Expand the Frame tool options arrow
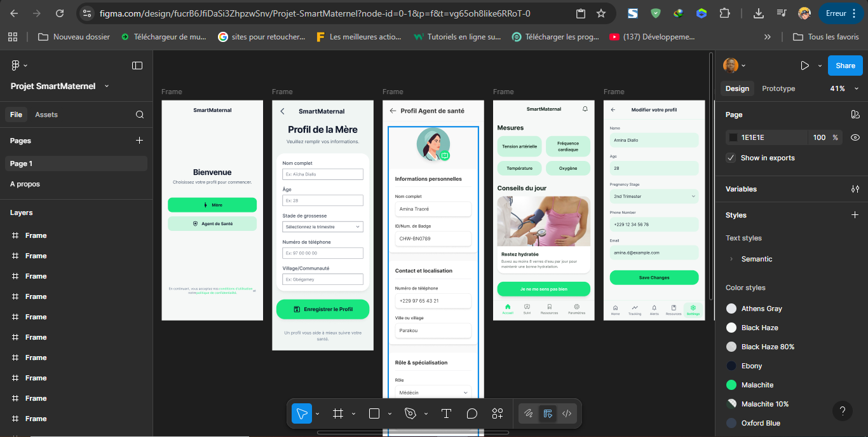This screenshot has width=868, height=437. [x=353, y=413]
